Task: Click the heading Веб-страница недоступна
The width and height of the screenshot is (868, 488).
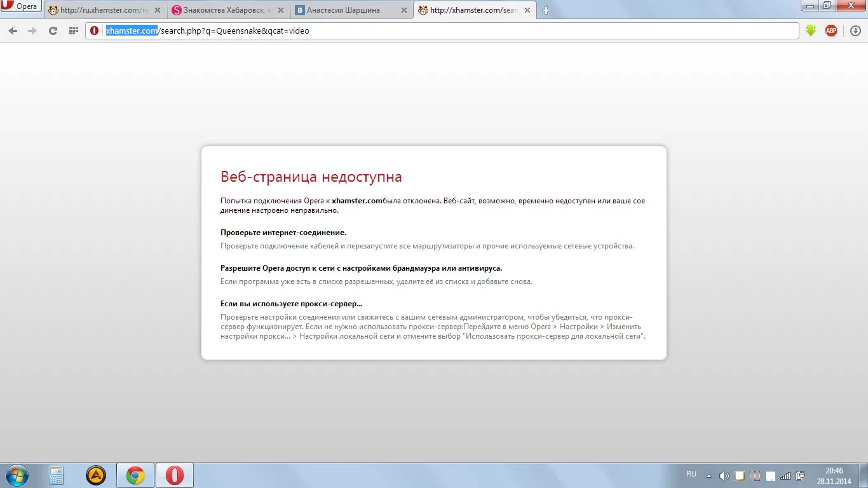Action: (x=311, y=177)
